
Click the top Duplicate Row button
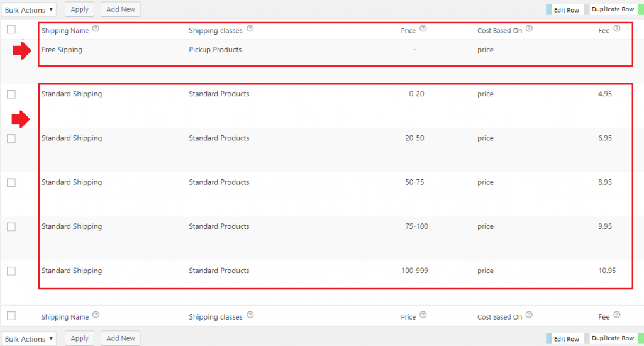tap(613, 9)
